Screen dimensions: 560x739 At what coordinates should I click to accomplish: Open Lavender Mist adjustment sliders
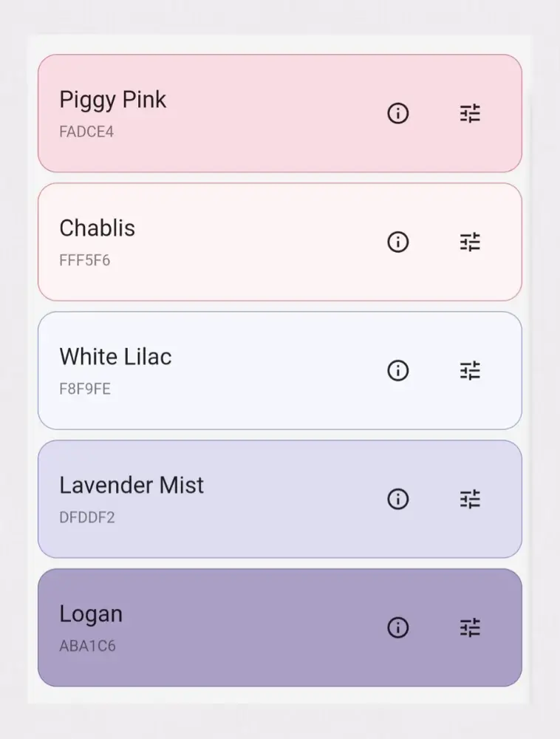tap(470, 499)
